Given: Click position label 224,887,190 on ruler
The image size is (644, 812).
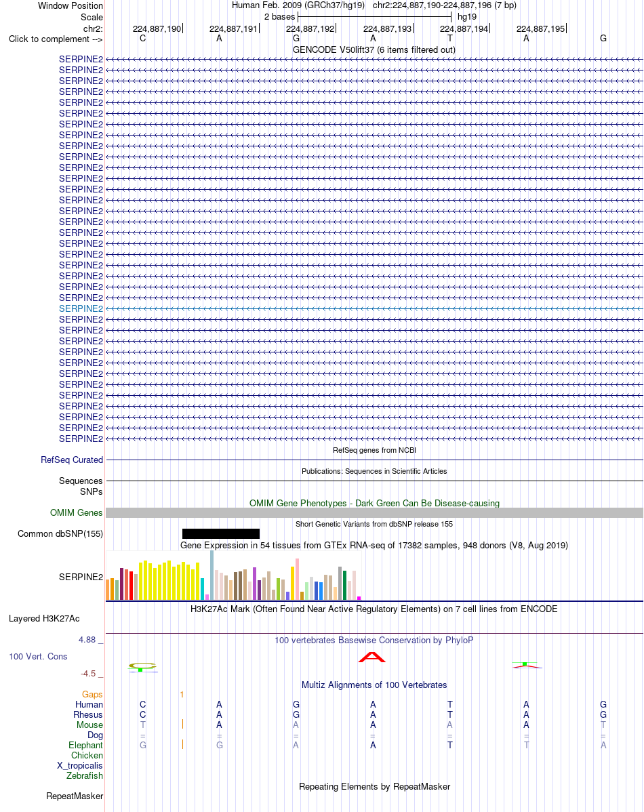Looking at the screenshot, I should click(157, 29).
